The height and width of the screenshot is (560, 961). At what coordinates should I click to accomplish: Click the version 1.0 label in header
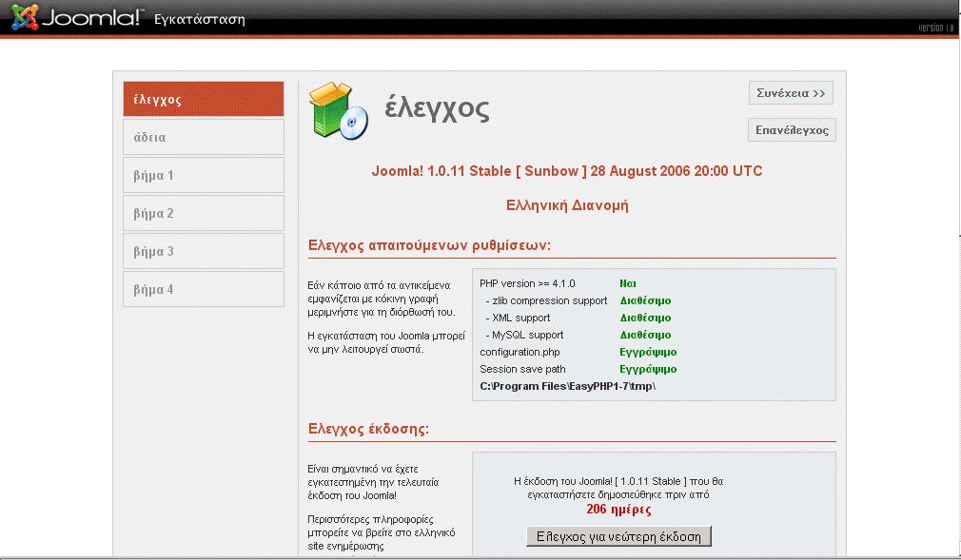[936, 28]
